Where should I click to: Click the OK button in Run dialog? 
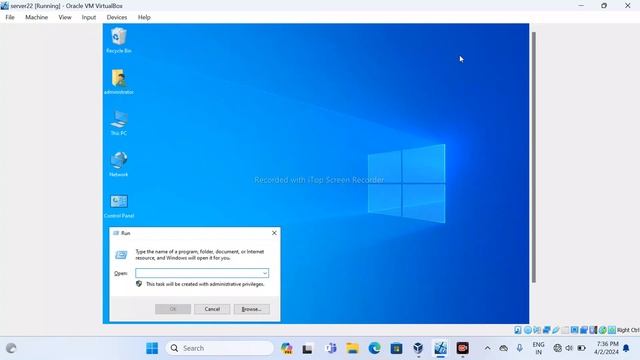(x=173, y=309)
